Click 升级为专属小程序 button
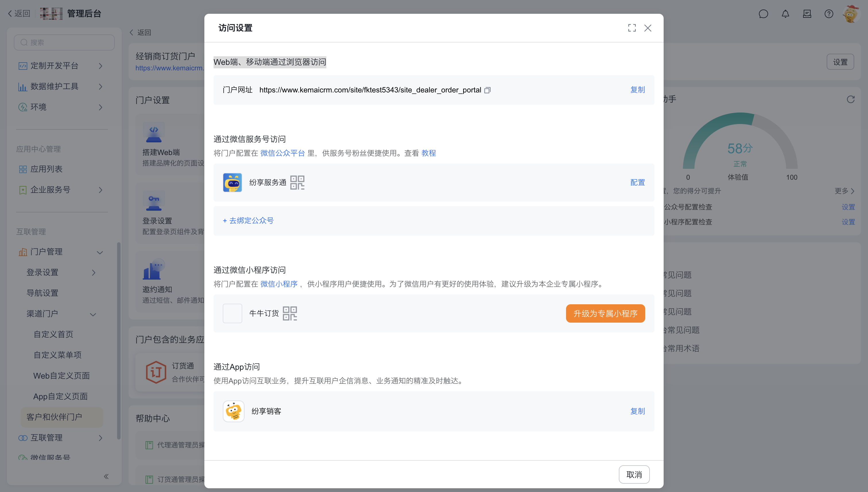This screenshot has width=868, height=492. 605,313
